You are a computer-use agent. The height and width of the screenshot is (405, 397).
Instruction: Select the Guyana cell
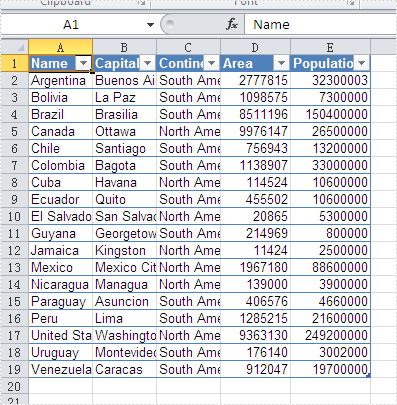click(x=60, y=233)
